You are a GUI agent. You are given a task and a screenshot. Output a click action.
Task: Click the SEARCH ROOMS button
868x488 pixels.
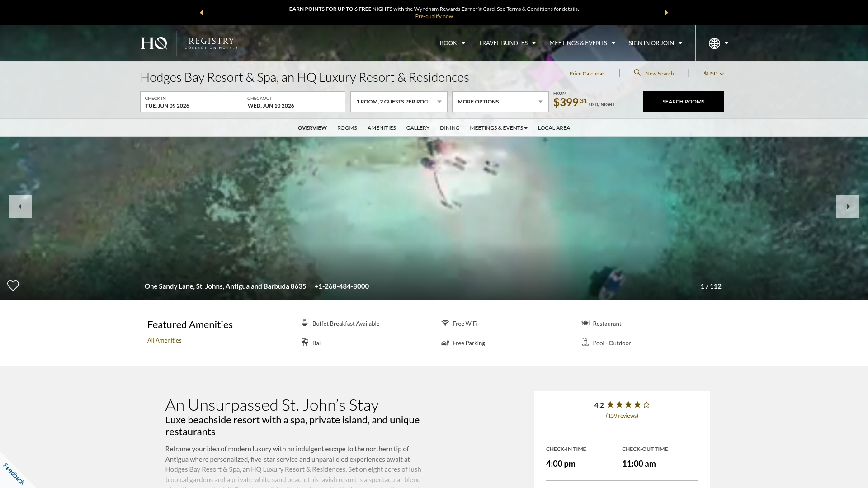[x=684, y=102]
